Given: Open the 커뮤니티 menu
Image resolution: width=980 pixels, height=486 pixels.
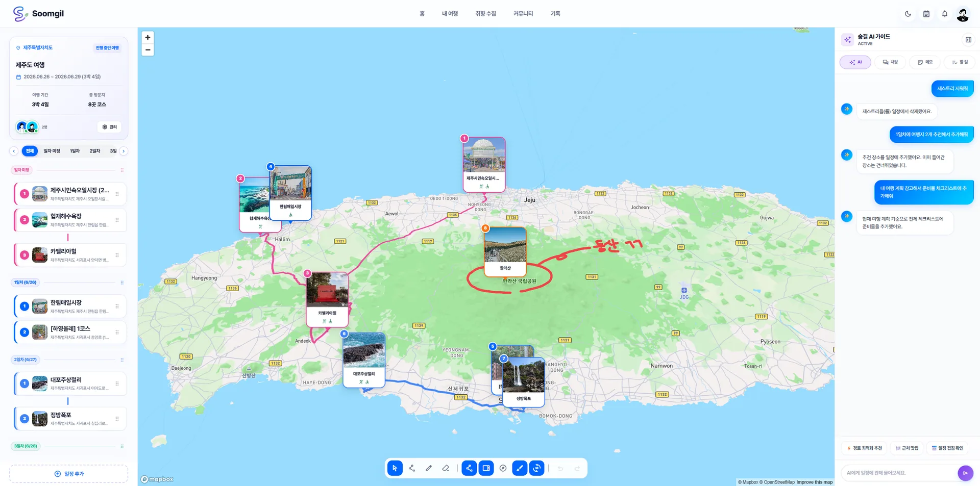Looking at the screenshot, I should click(x=523, y=14).
